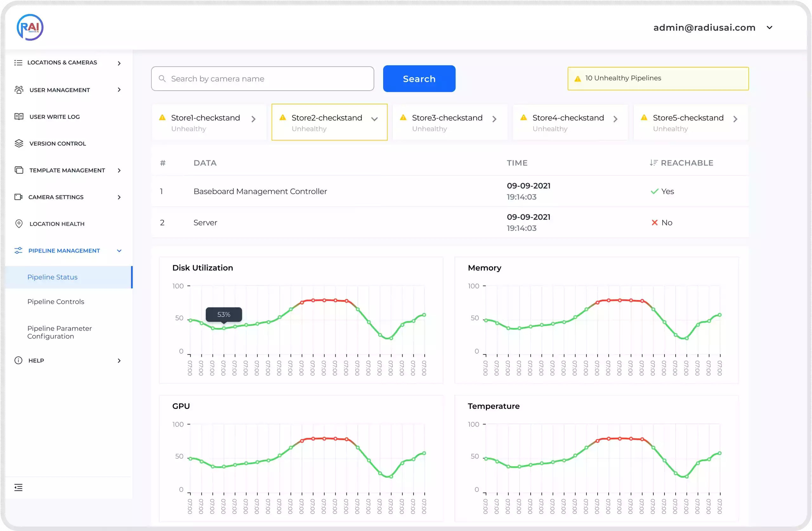Viewport: 812px width, 531px height.
Task: Click the sidebar collapse icon at bottom
Action: [x=18, y=487]
